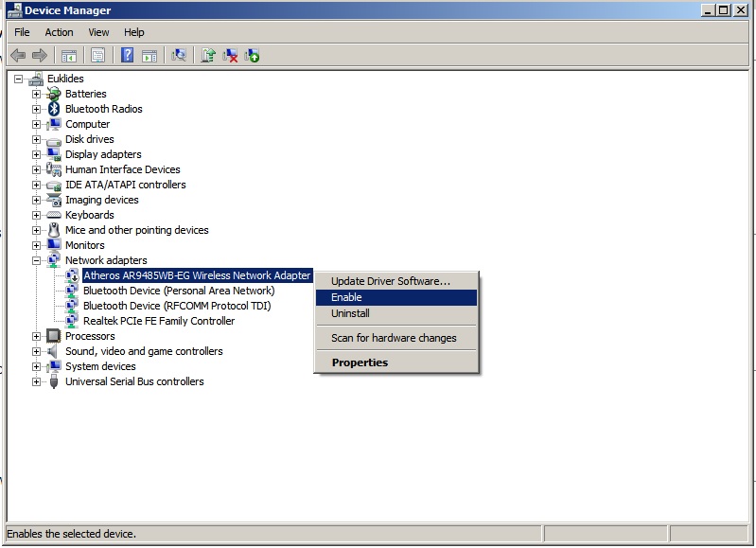Screen dimensions: 756x548
Task: Open the Properties sheet toolbar icon
Action: point(97,56)
